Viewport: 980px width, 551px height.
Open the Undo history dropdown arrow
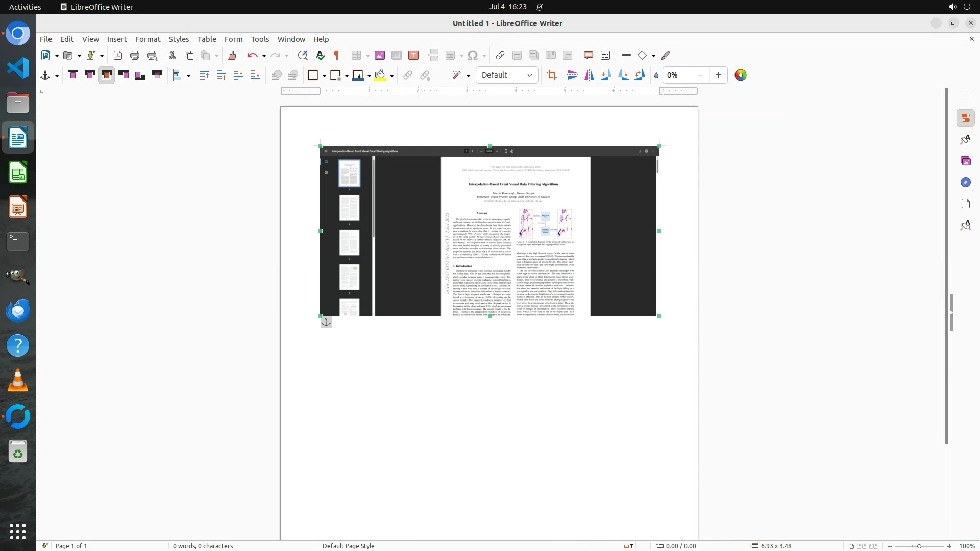[x=264, y=56]
